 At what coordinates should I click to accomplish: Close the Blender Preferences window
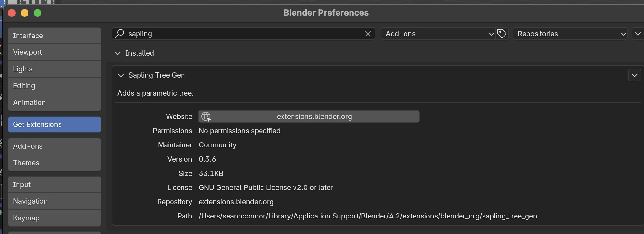coord(12,13)
